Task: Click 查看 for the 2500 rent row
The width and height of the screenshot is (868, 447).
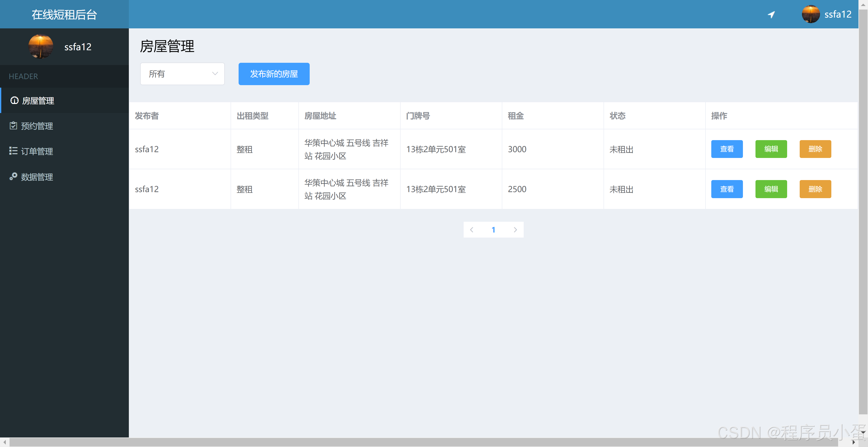Action: (727, 189)
